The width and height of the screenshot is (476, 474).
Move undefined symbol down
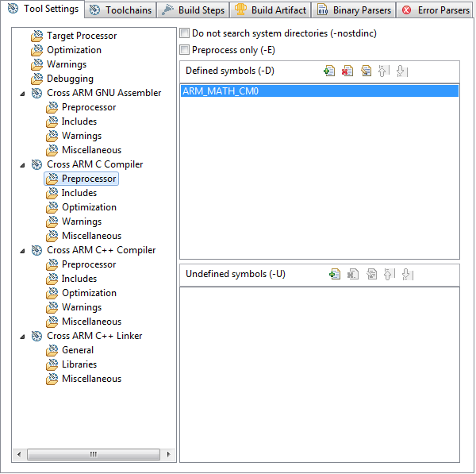pyautogui.click(x=408, y=275)
